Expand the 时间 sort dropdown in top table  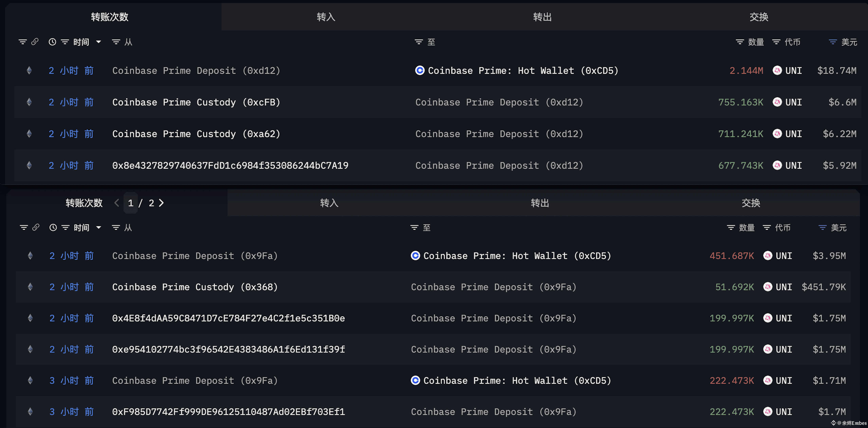(98, 42)
